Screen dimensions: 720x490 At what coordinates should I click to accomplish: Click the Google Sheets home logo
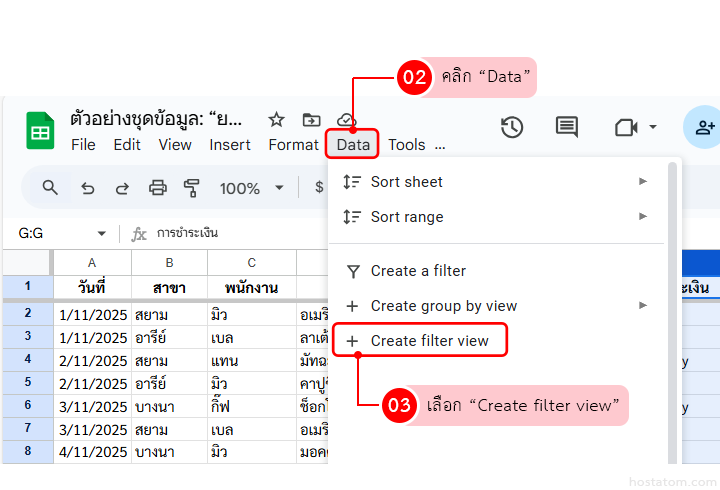point(41,131)
